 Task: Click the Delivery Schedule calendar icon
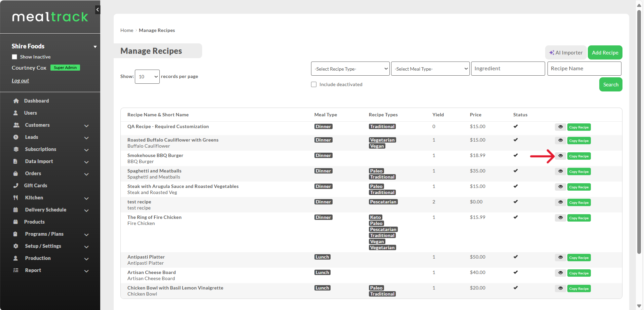15,210
